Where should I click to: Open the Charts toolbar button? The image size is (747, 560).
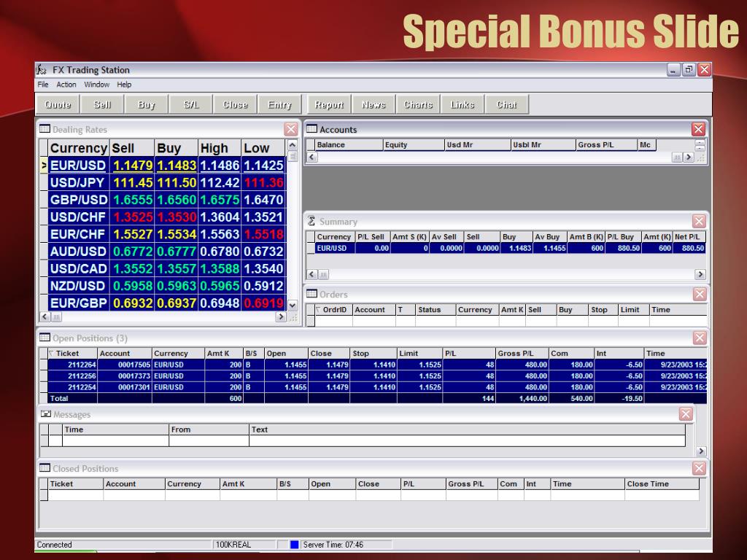418,104
